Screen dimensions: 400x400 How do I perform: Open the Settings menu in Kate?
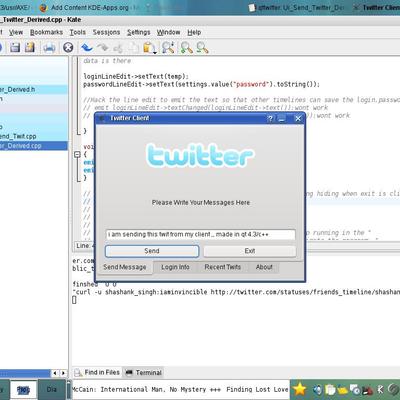tap(139, 32)
